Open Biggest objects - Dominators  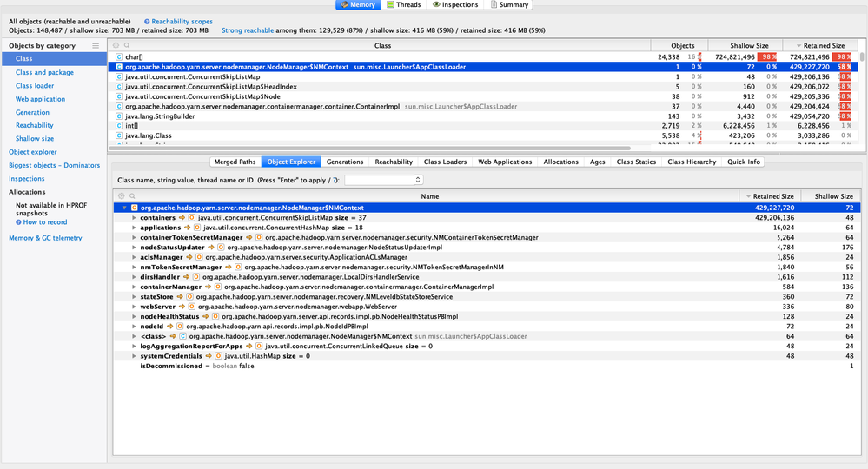54,165
